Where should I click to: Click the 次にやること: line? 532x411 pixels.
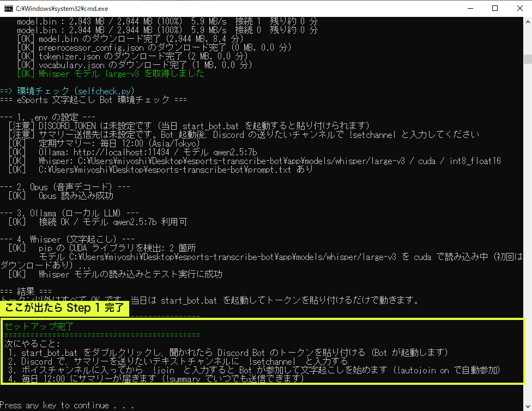pos(32,344)
